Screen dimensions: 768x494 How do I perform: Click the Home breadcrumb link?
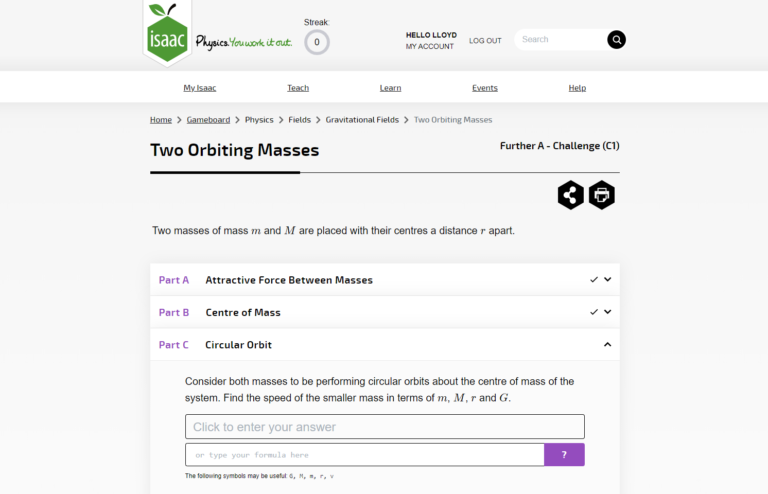point(161,120)
